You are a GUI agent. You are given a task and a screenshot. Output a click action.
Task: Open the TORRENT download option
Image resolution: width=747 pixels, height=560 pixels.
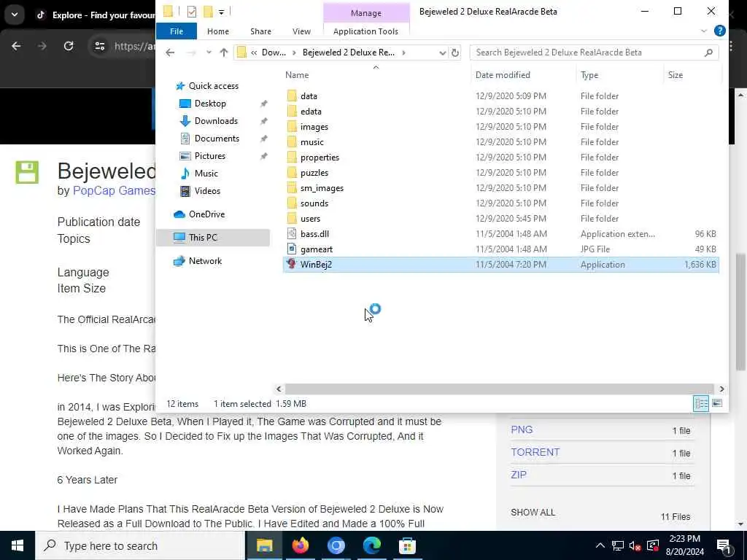pos(535,452)
